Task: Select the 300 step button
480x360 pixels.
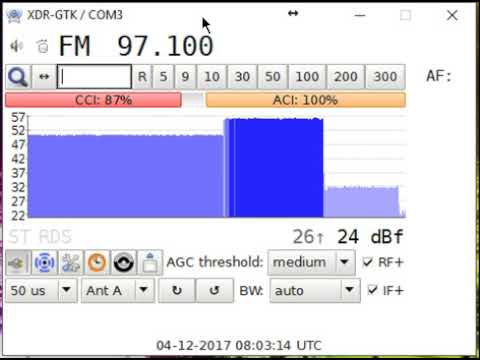Action: (x=385, y=77)
